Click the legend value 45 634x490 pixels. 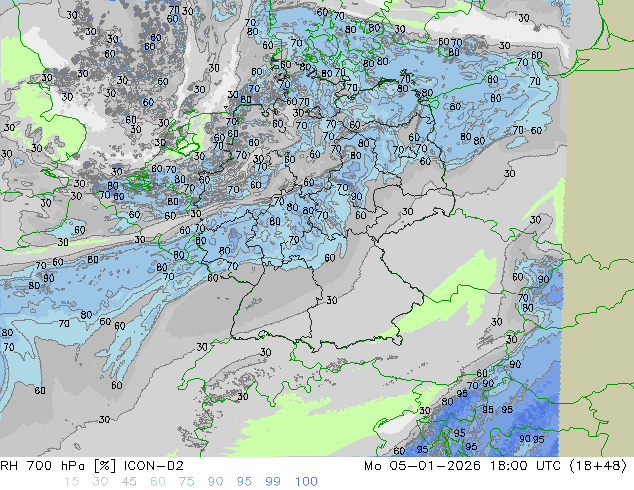pos(129,482)
